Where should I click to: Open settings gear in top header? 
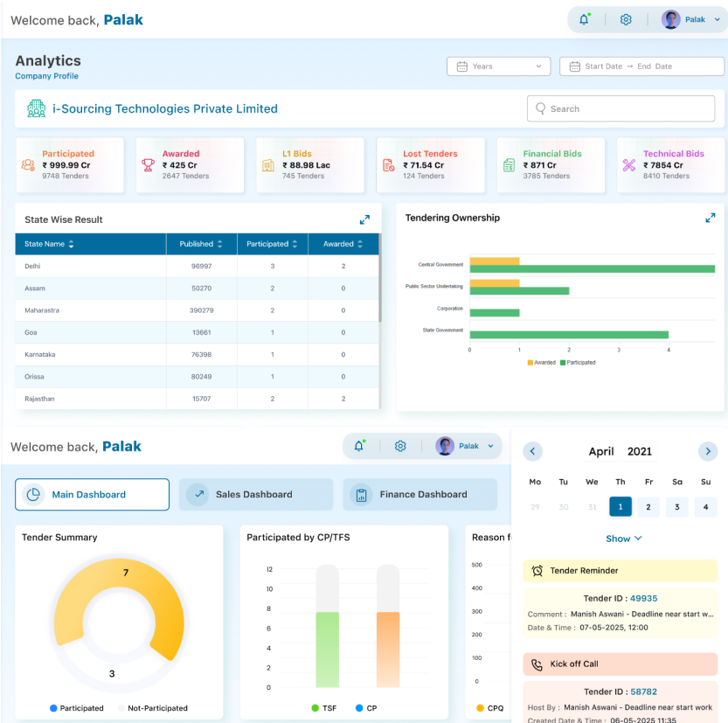[626, 19]
